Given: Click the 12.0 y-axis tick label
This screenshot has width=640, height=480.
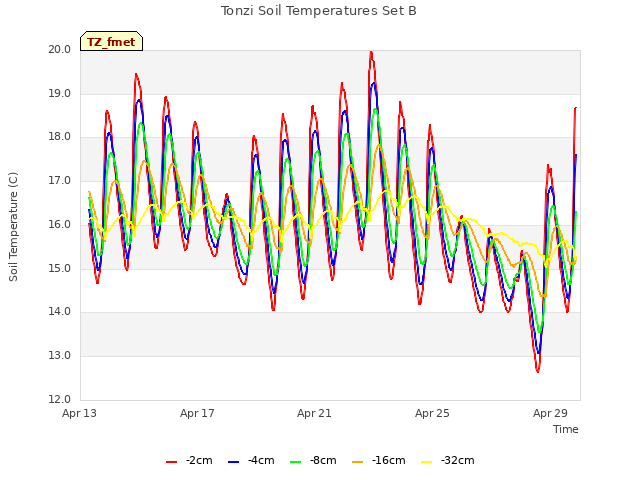Looking at the screenshot, I should pos(60,399).
